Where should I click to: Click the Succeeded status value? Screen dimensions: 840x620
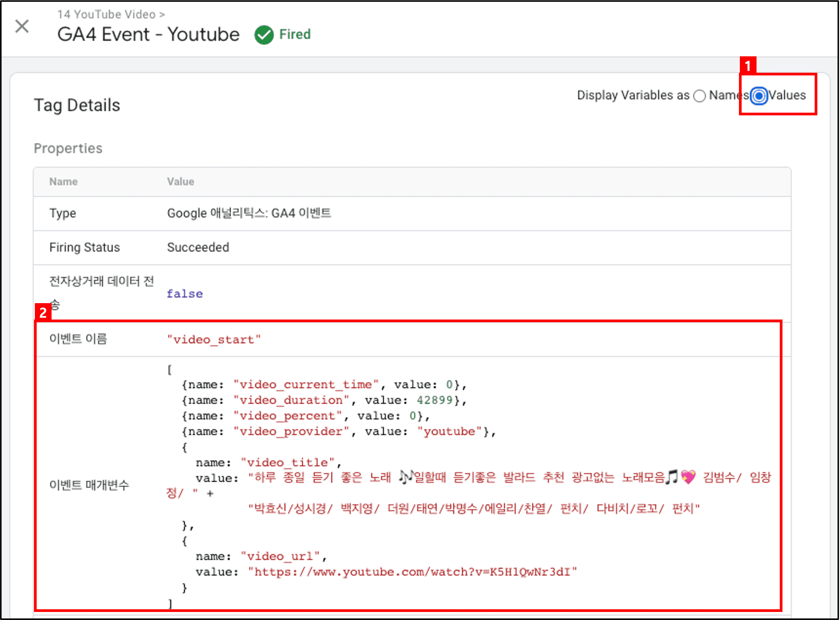coord(198,247)
